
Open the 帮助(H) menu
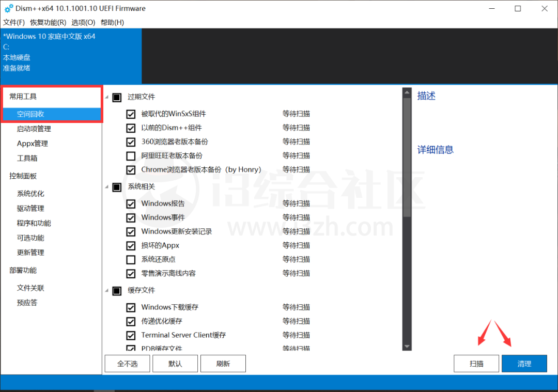(x=112, y=22)
